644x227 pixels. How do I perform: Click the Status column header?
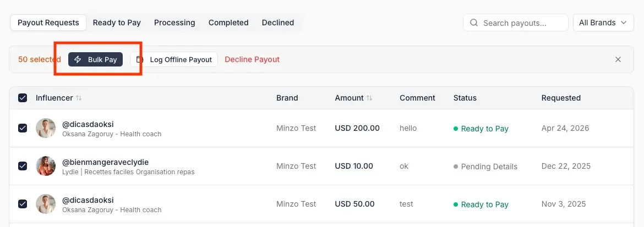tap(465, 98)
